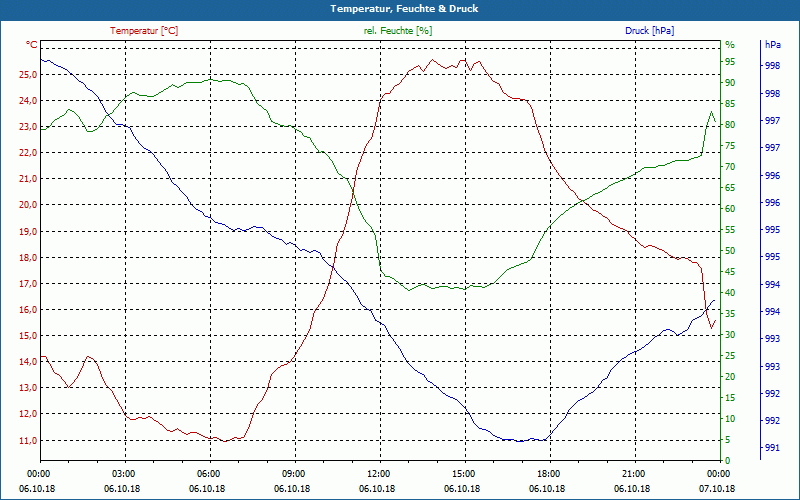Click the '09:00' time axis label
The image size is (800, 500).
[295, 473]
